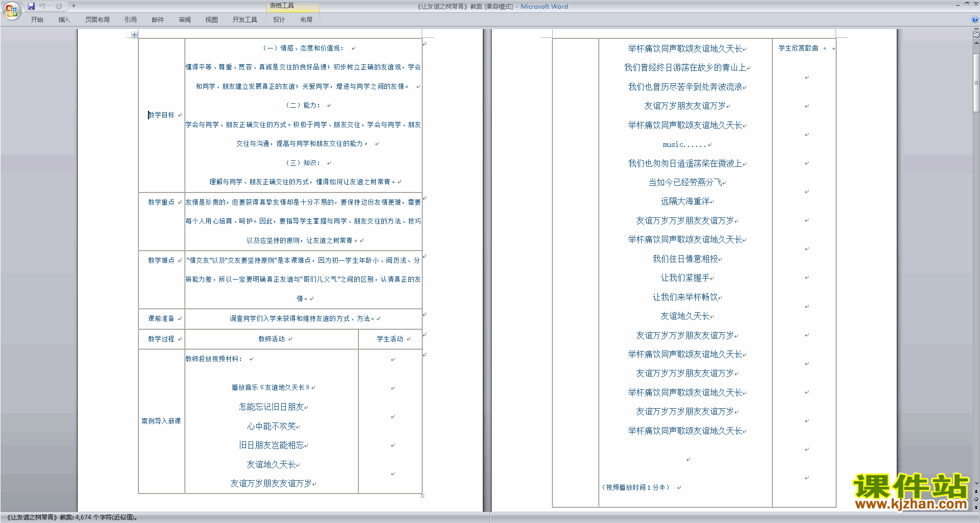Open the Office button menu

tap(11, 10)
